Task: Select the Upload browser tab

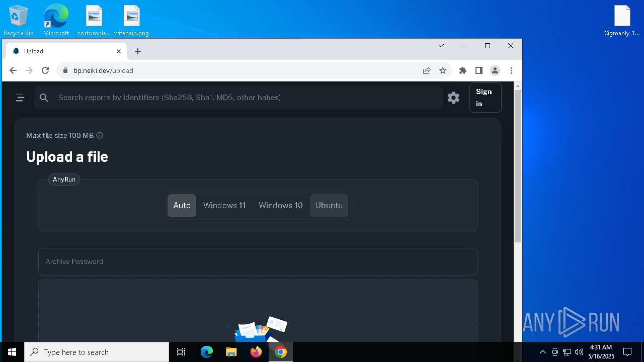Action: (67, 51)
